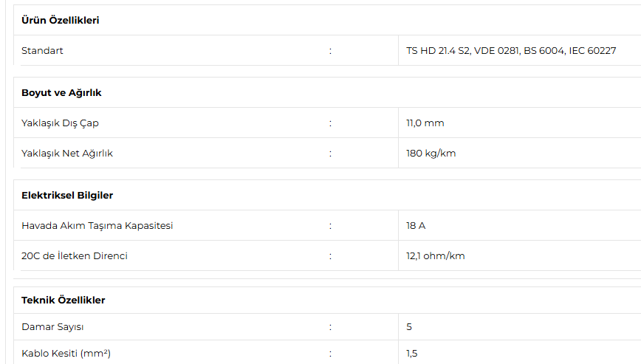Select the Yaklaşık Dış Çap label
The image size is (641, 364).
[x=60, y=123]
